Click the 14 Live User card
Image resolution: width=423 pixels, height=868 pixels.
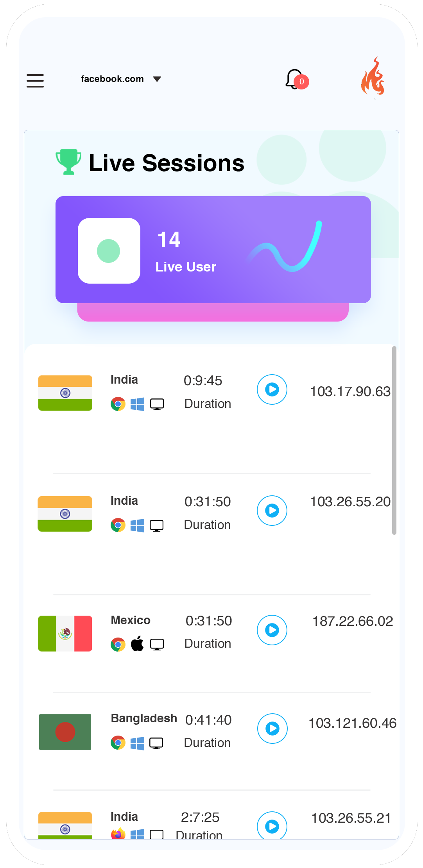click(213, 250)
